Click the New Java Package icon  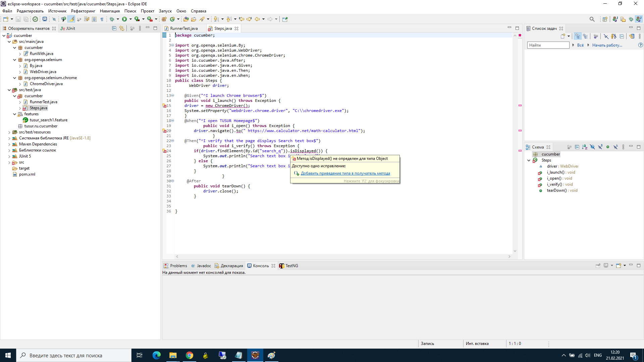[x=164, y=19]
